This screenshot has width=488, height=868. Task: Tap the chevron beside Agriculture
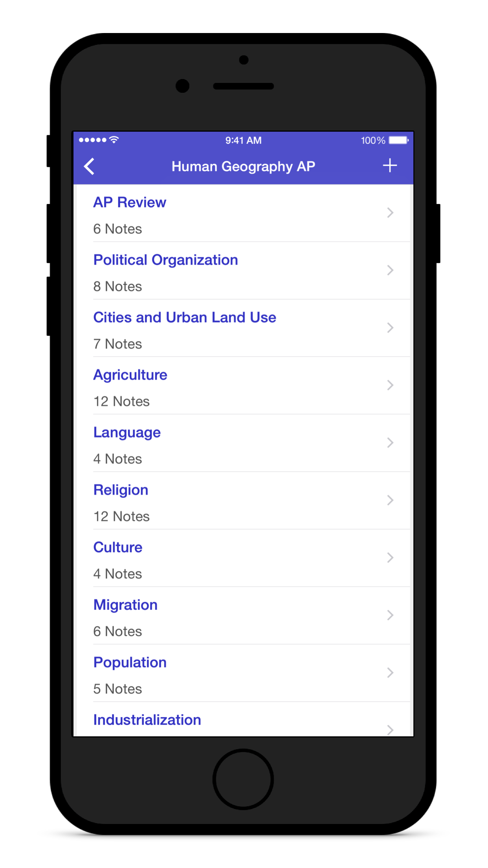tap(390, 385)
